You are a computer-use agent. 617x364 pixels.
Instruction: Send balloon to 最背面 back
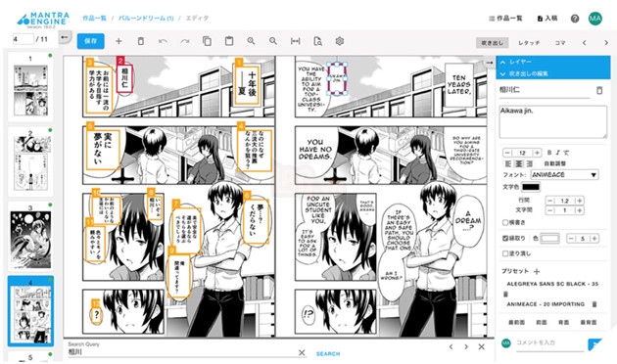[x=589, y=322]
